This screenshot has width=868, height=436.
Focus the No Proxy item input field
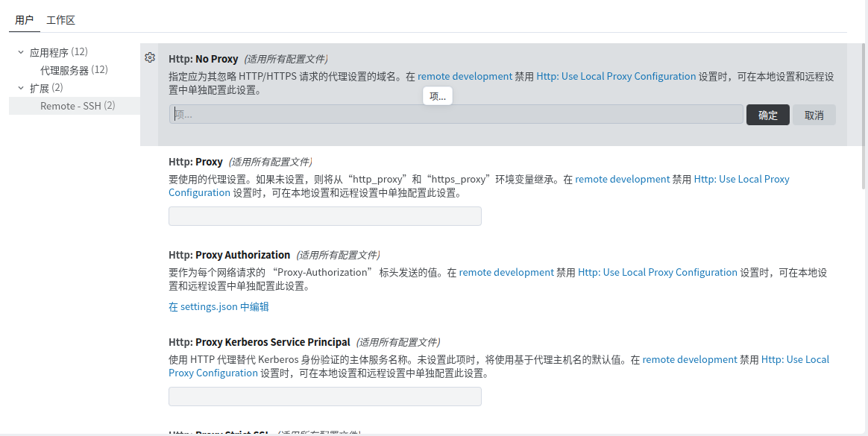[456, 114]
